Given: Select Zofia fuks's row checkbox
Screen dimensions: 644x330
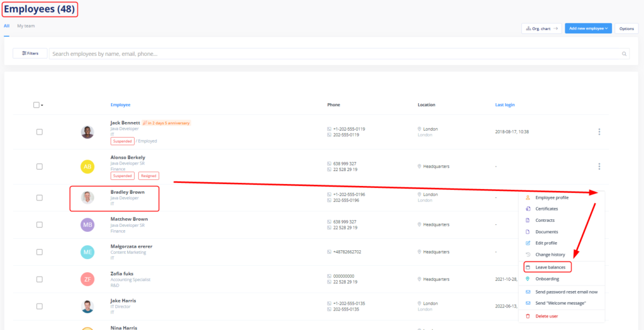Looking at the screenshot, I should [x=40, y=279].
